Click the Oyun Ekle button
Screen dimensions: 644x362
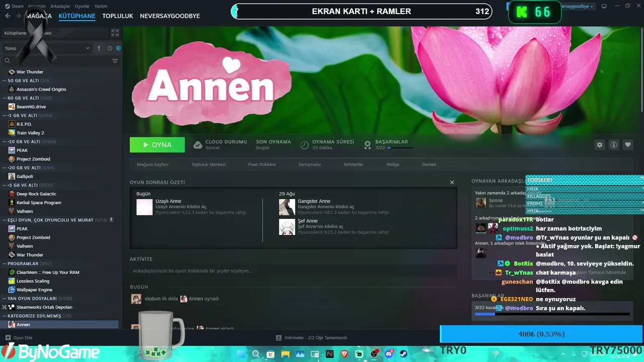(x=19, y=338)
